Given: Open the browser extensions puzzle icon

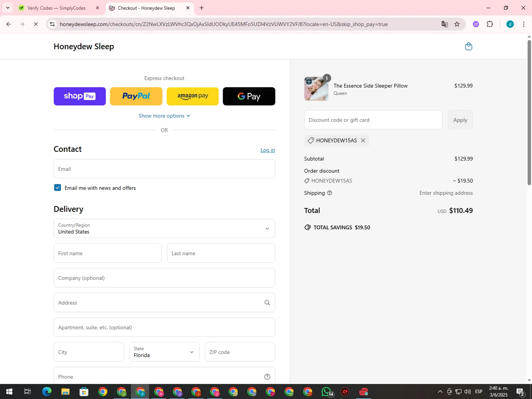Looking at the screenshot, I should pos(490,24).
